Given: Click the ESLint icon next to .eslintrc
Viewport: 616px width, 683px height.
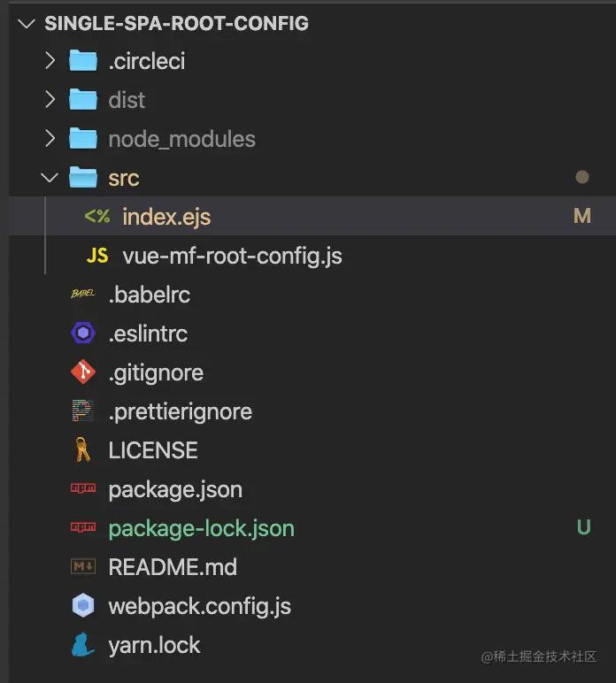Looking at the screenshot, I should tap(82, 334).
